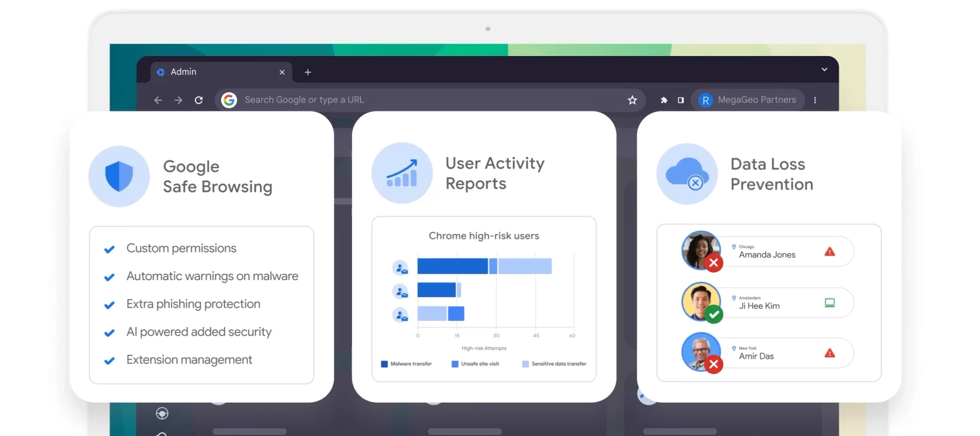Screen dimensions: 980x436
Task: Open the MegaGeo Partners profile chip
Action: click(748, 100)
